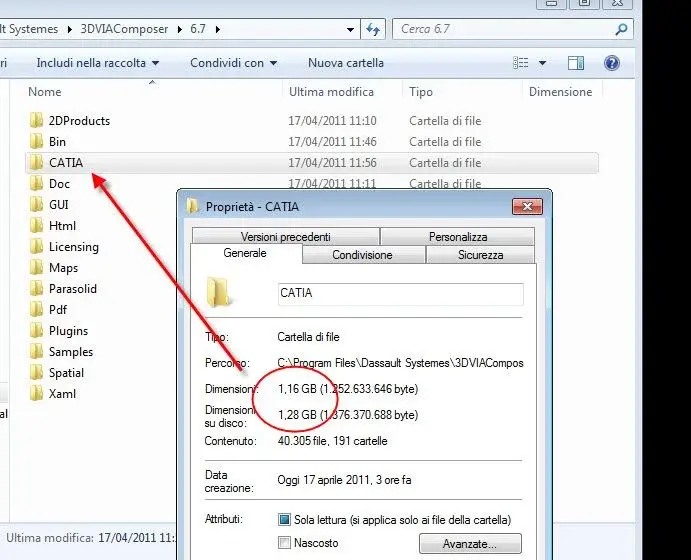Screen dimensions: 691x560
Task: Click the Html folder icon
Action: pyautogui.click(x=37, y=226)
